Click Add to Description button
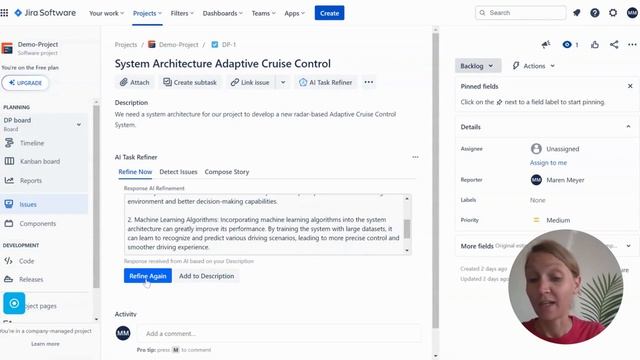The height and width of the screenshot is (360, 640). [207, 276]
